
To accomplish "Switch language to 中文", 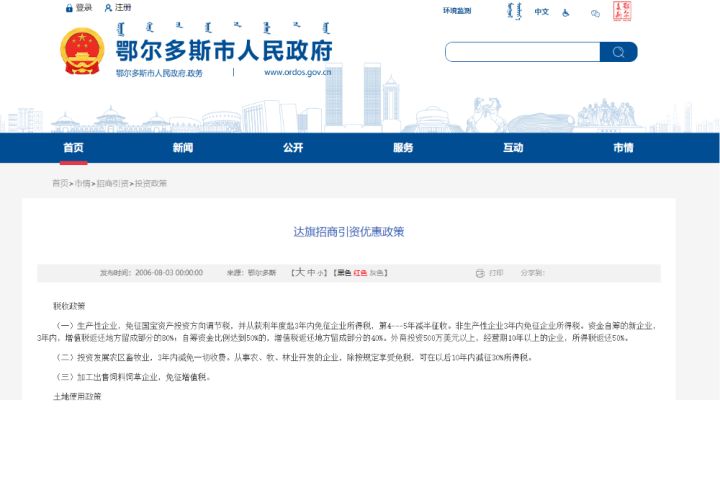I will 541,12.
